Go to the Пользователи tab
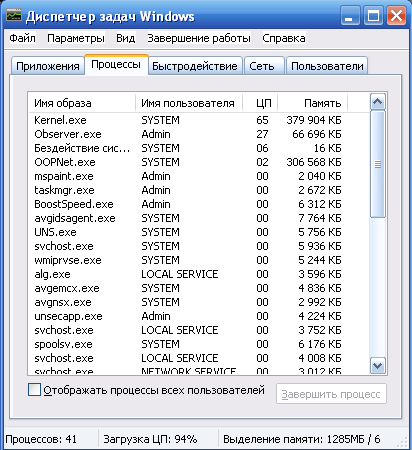The height and width of the screenshot is (450, 412). tap(327, 66)
